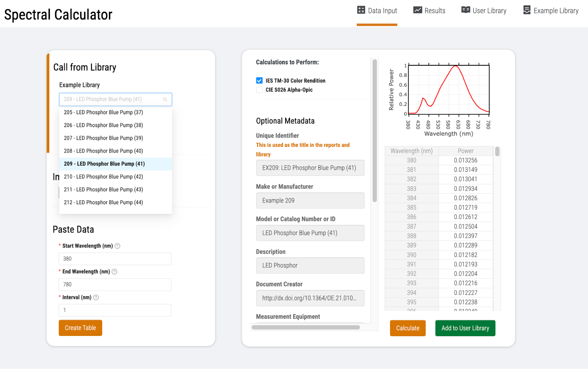Click the Example Library stack icon
The image size is (588, 369).
coord(527,10)
